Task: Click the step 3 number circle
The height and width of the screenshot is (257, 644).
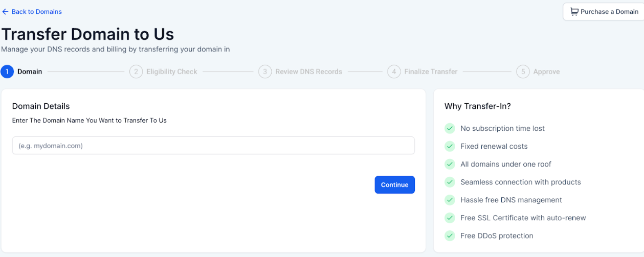Action: [x=264, y=72]
